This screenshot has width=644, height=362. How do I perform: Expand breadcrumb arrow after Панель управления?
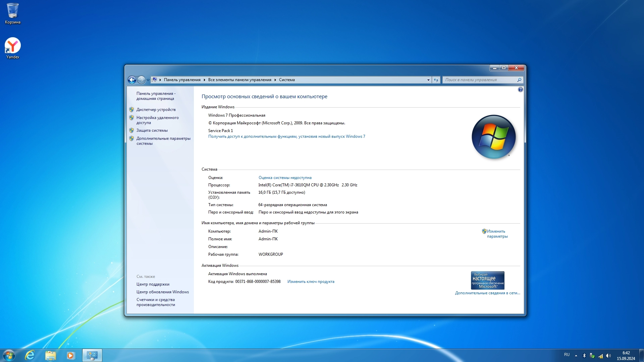coord(204,80)
